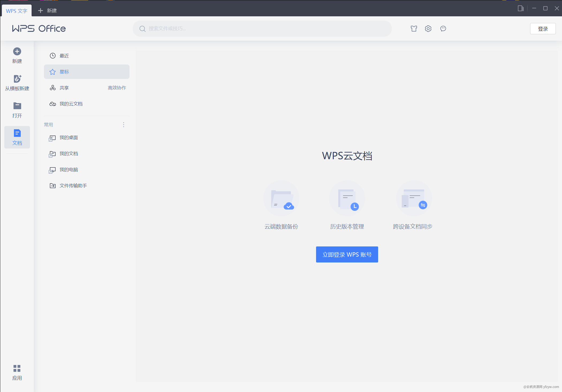Click the 历史版本管理 label

(347, 227)
